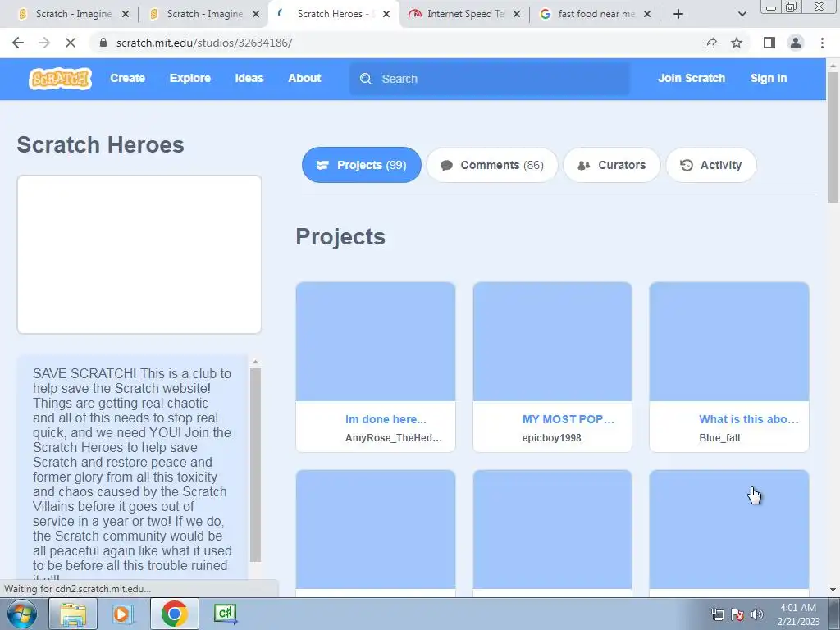Open the Curators tab
The image size is (840, 630).
point(612,165)
